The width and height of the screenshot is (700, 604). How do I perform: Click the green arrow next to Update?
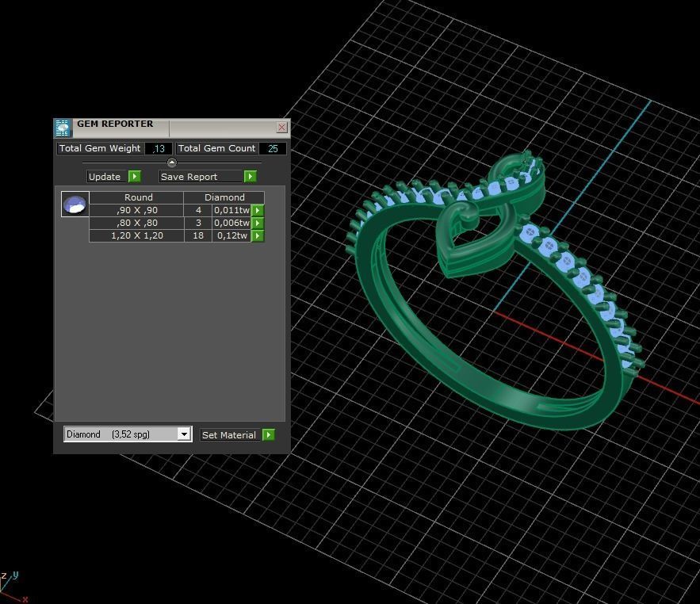[135, 176]
